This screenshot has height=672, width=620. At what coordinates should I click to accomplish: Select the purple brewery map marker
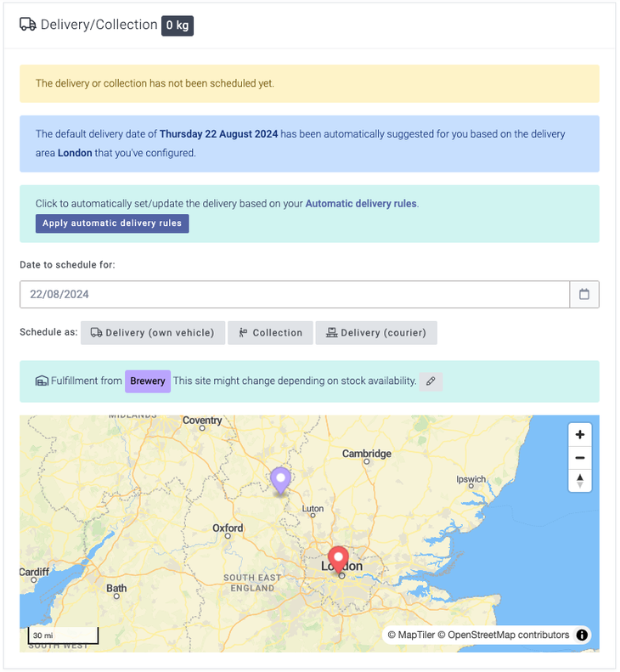pos(280,480)
